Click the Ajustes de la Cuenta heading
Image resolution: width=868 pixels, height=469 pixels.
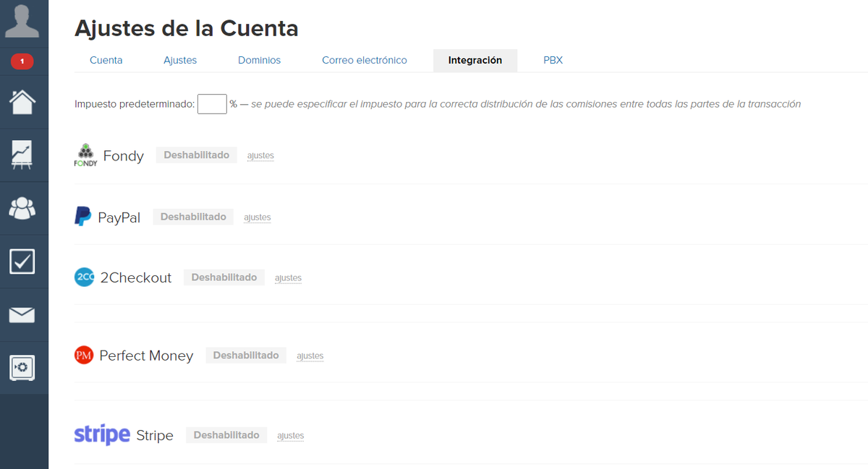(x=187, y=27)
